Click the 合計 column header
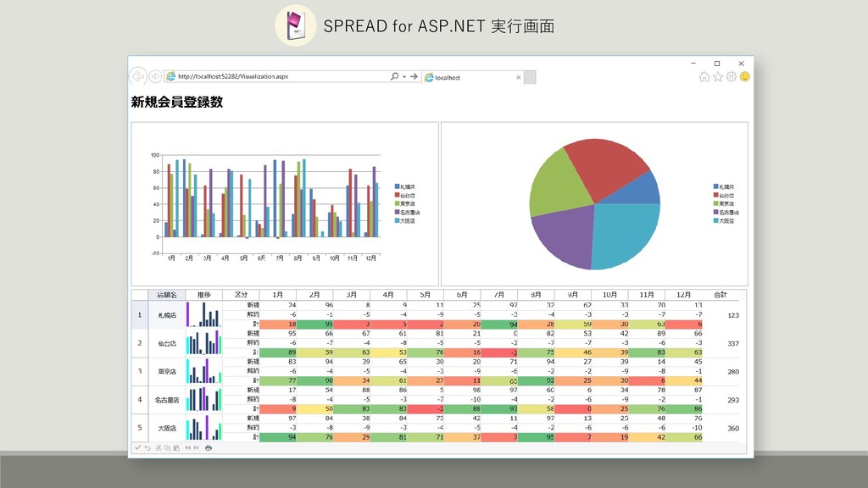Image resolution: width=868 pixels, height=488 pixels. tap(721, 295)
